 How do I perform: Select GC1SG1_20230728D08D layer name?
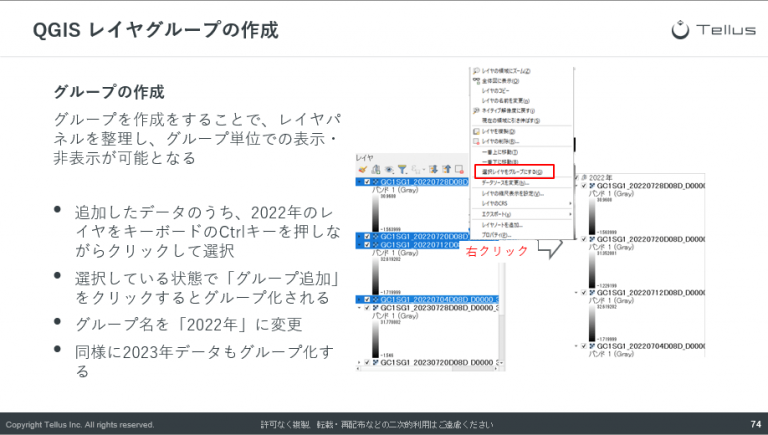pos(439,308)
